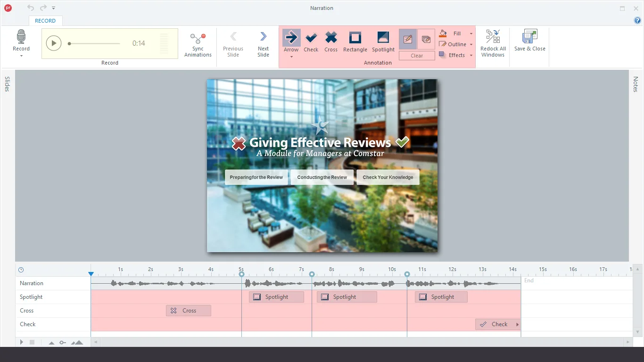Expand the Notes side panel

pos(636,84)
